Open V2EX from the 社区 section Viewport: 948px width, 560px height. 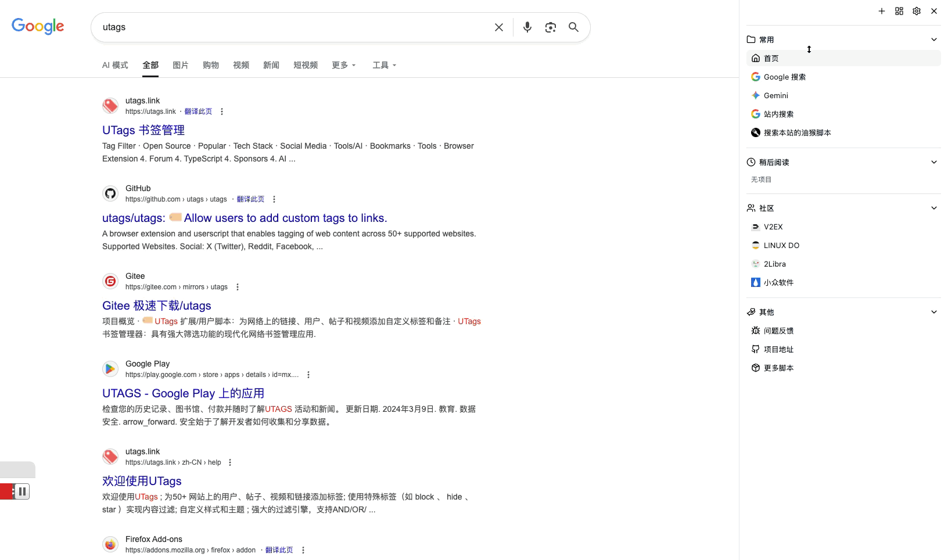click(773, 227)
